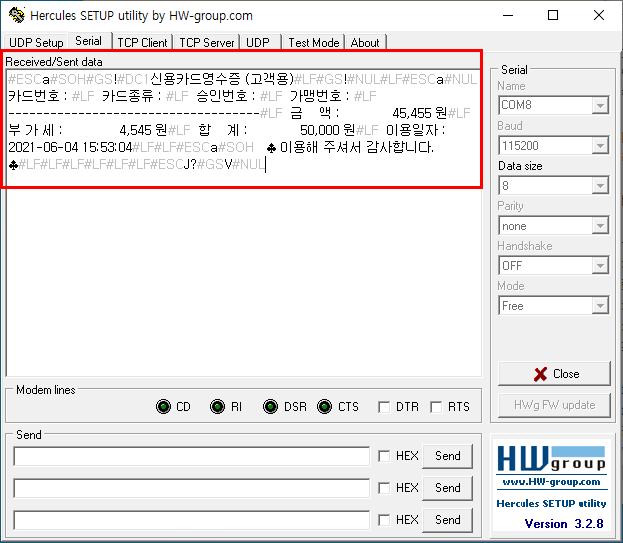Focus the third Send input field
This screenshot has height=543, width=623.
click(192, 520)
